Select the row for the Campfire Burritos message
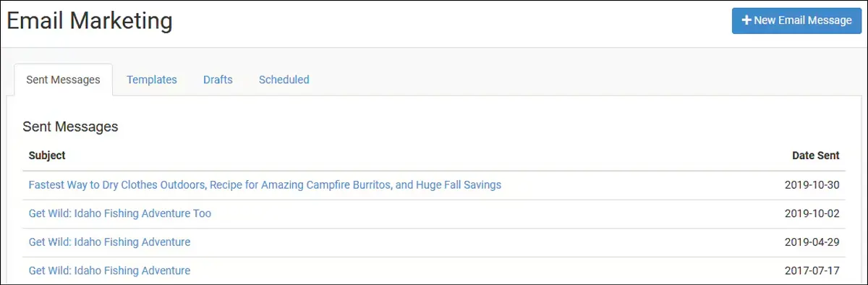868x285 pixels. (434, 185)
